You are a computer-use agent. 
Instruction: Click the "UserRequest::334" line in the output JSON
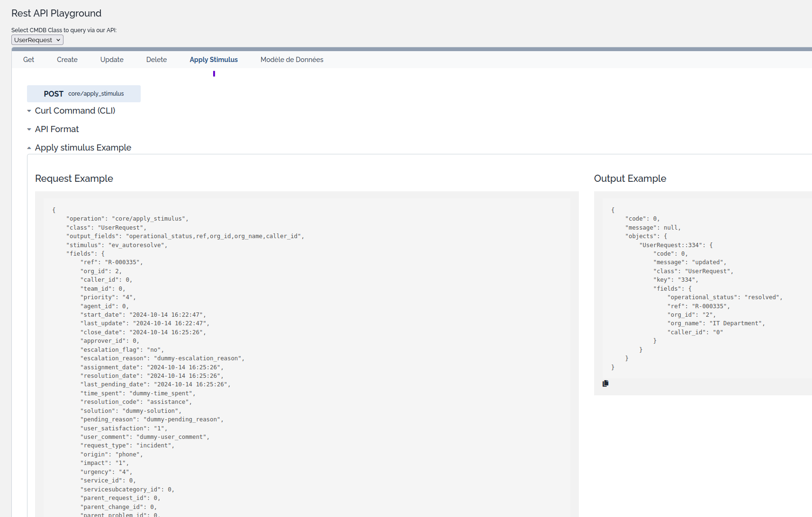(x=676, y=245)
